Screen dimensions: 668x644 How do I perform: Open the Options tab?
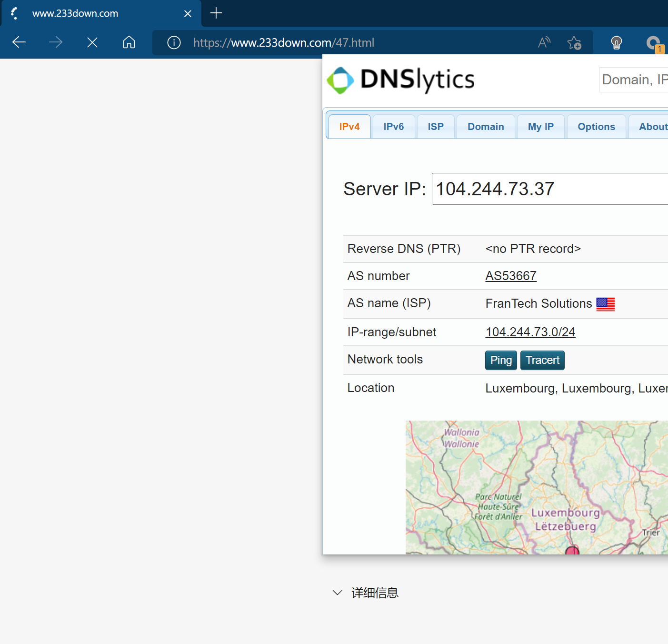(x=596, y=127)
